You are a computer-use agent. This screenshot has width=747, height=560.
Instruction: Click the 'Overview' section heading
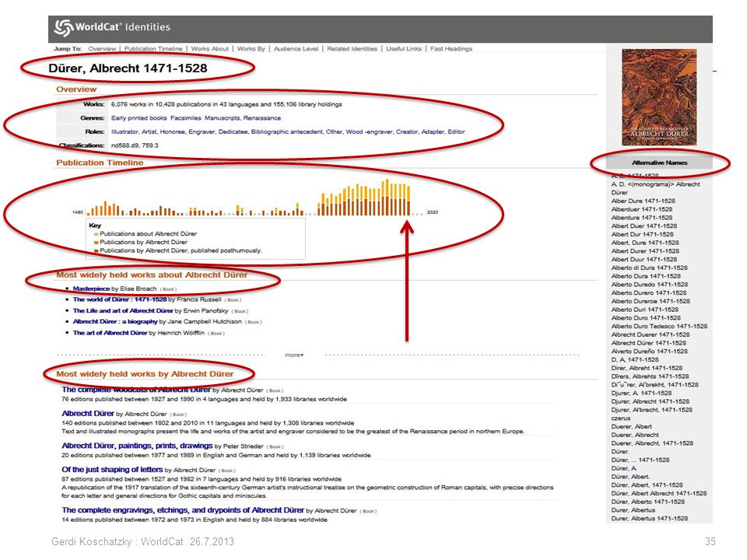(76, 89)
